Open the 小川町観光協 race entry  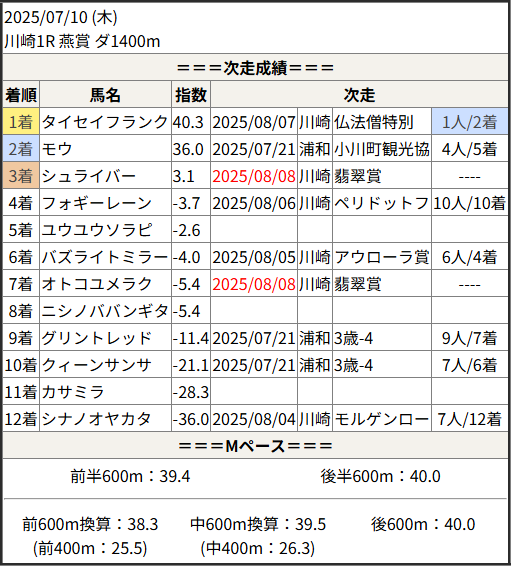(382, 149)
